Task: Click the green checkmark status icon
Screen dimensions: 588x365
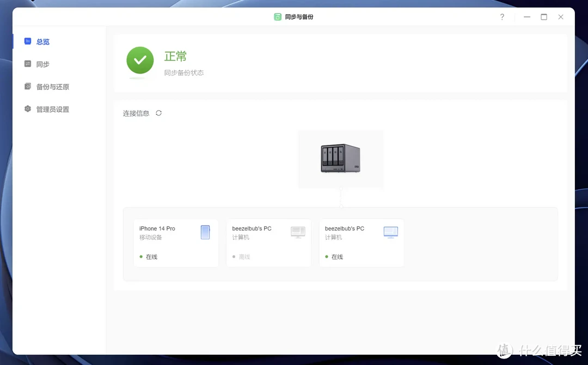Action: point(140,62)
